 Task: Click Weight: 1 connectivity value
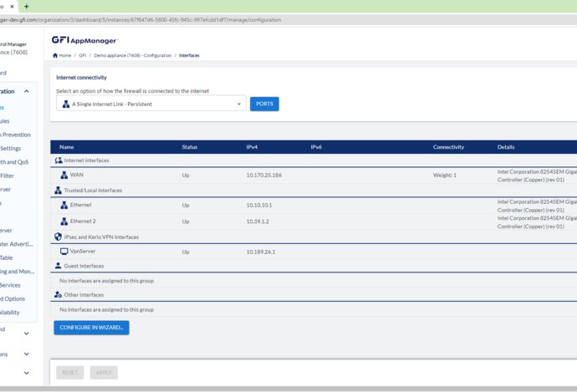click(445, 175)
